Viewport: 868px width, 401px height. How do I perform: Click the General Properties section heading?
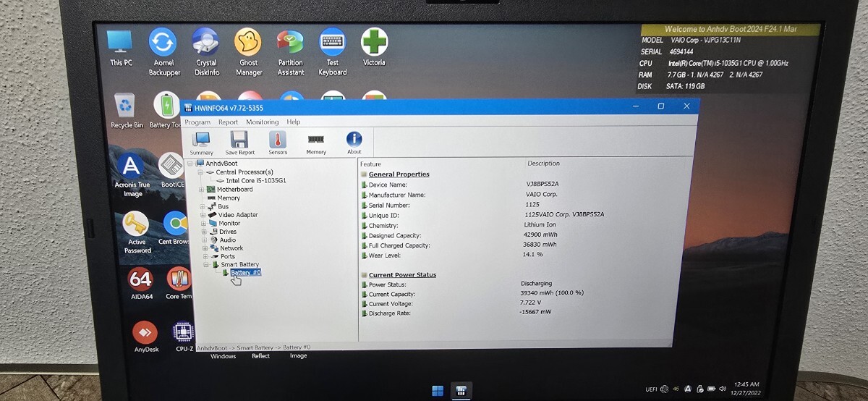click(399, 174)
